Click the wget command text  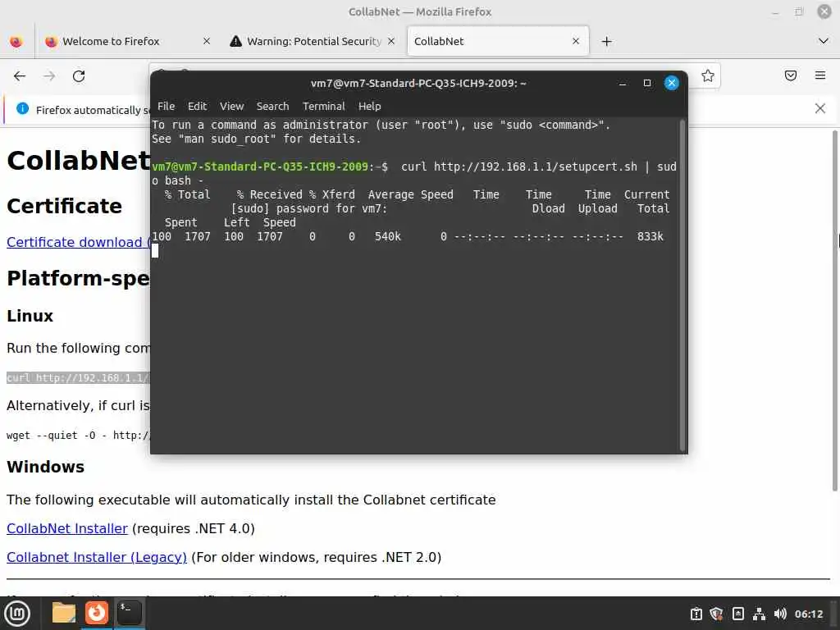78,435
